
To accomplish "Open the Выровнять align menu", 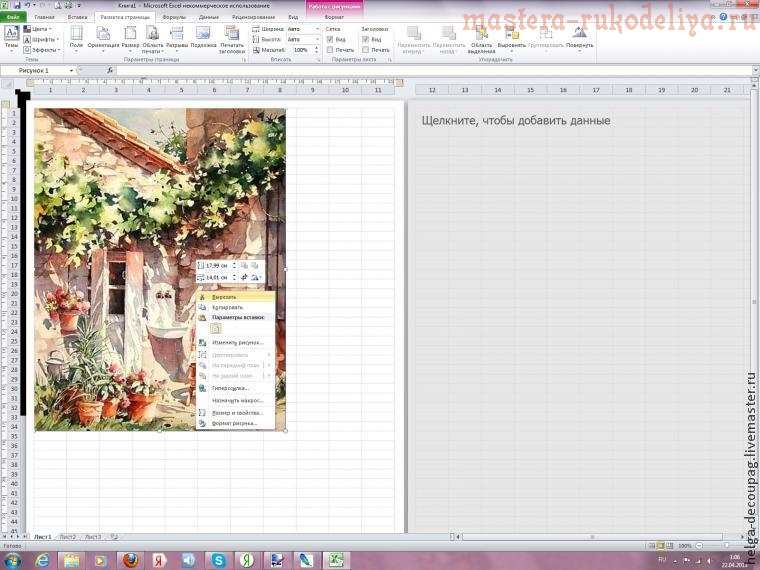I will coord(511,39).
